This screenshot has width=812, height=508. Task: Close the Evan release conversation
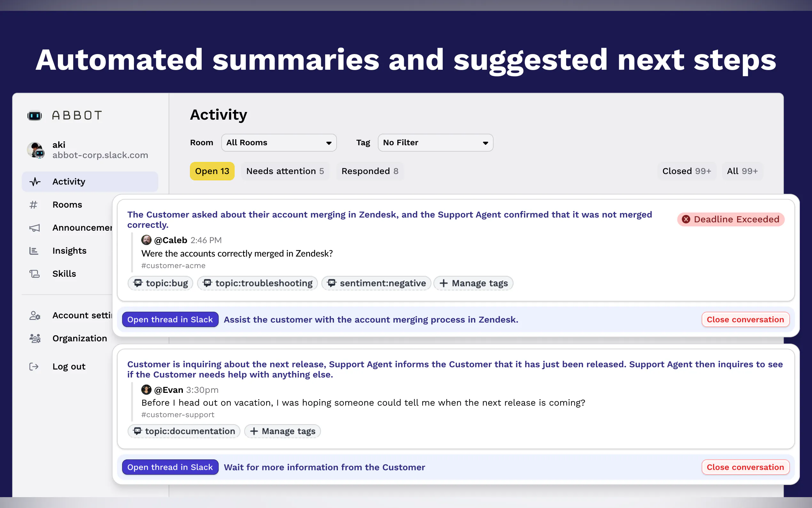pyautogui.click(x=745, y=467)
